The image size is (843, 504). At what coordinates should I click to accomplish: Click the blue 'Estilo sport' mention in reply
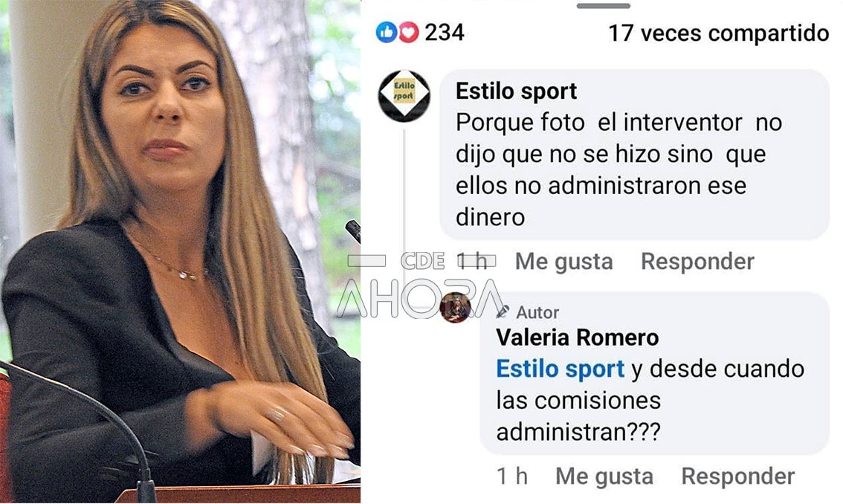(561, 369)
